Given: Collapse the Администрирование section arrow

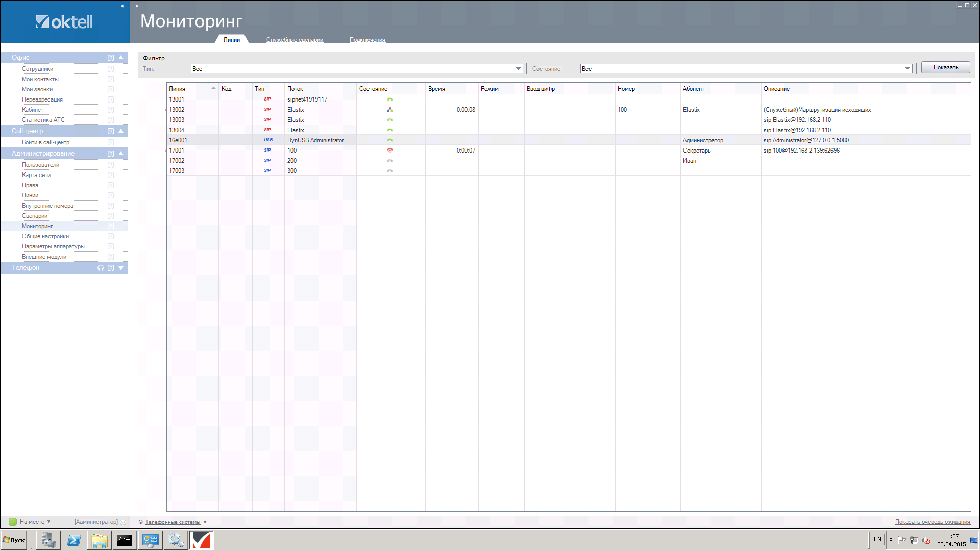Looking at the screenshot, I should (x=121, y=154).
